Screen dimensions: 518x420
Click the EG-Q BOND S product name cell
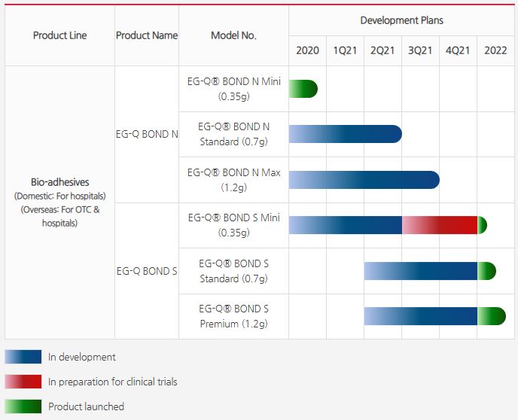[147, 271]
